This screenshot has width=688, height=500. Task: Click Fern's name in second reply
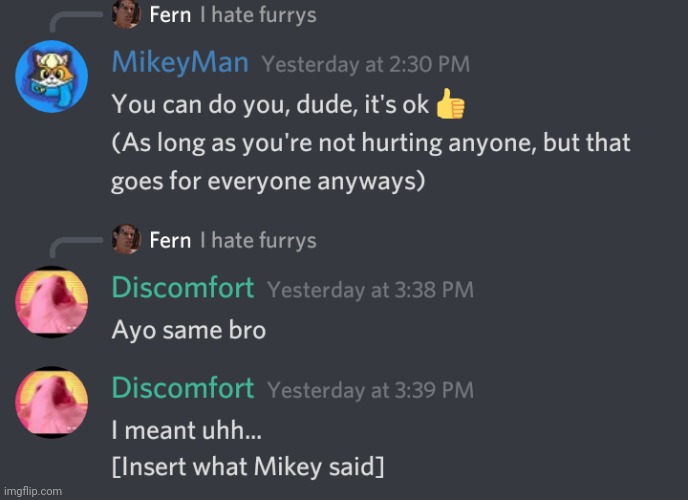(x=170, y=240)
